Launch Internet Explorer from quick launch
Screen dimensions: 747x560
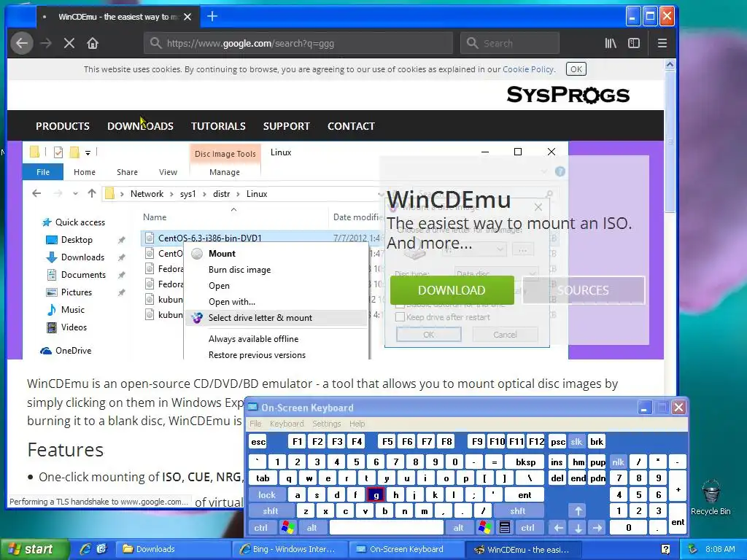[85, 550]
